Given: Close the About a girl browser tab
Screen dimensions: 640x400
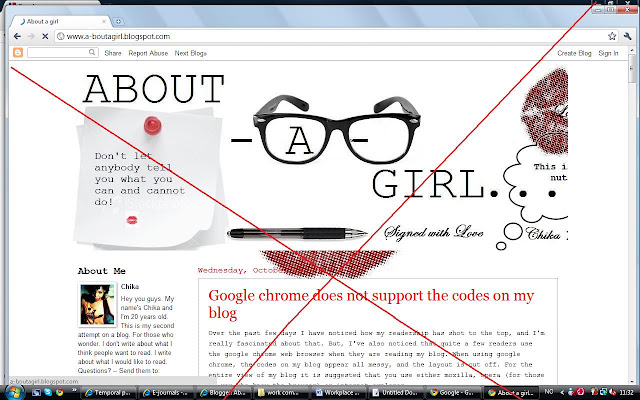Looking at the screenshot, I should click(104, 21).
